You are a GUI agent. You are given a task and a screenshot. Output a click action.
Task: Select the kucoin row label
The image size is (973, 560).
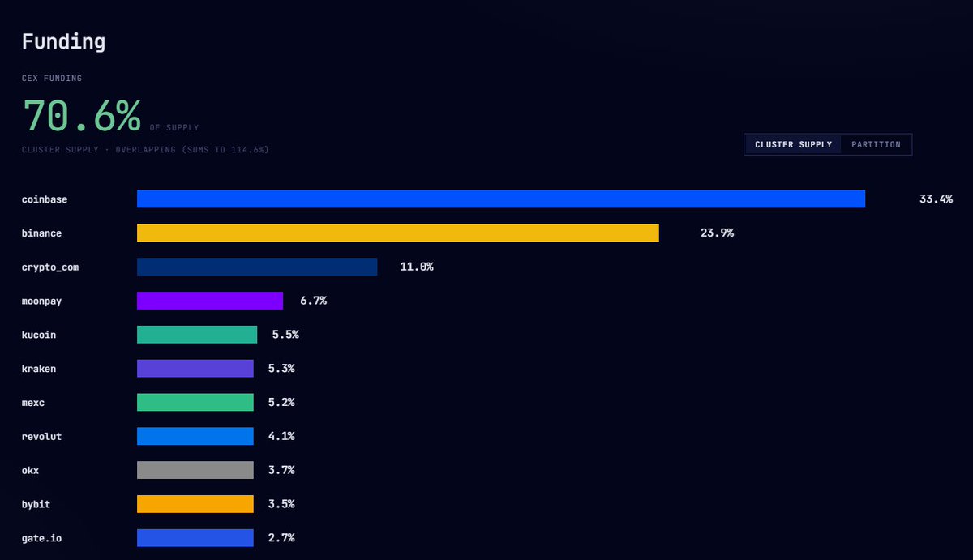[x=39, y=335]
